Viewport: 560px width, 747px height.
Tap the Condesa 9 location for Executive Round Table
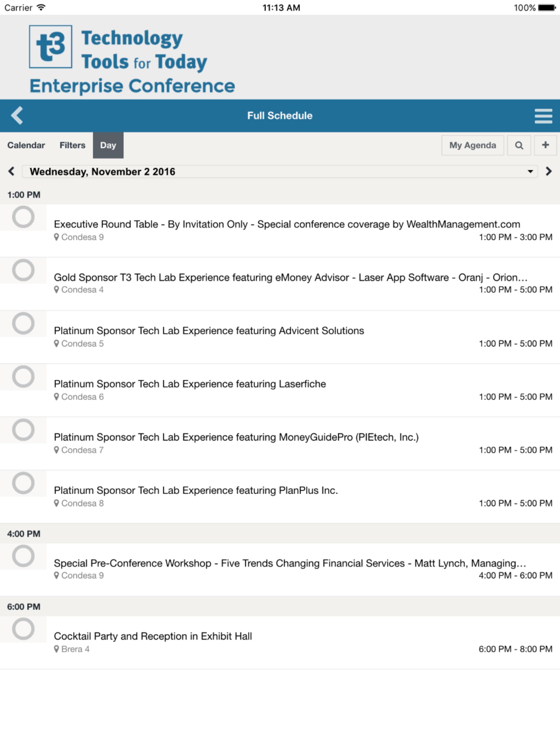coord(79,237)
